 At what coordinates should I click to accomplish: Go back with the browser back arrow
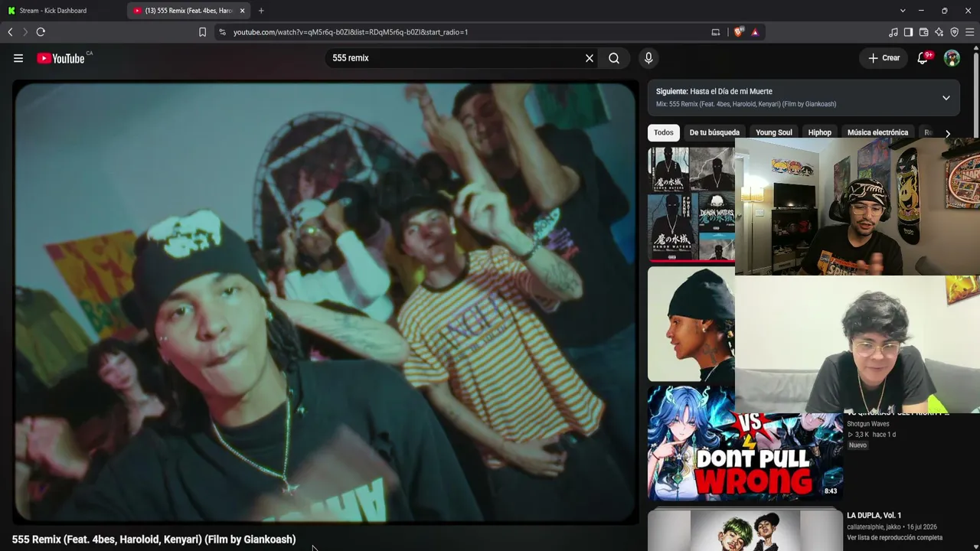pyautogui.click(x=10, y=32)
